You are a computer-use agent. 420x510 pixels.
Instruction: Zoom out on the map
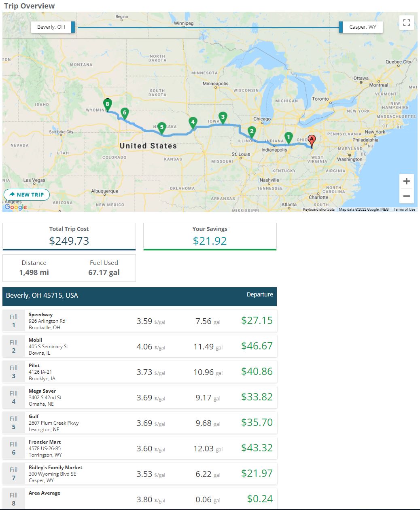click(x=407, y=196)
